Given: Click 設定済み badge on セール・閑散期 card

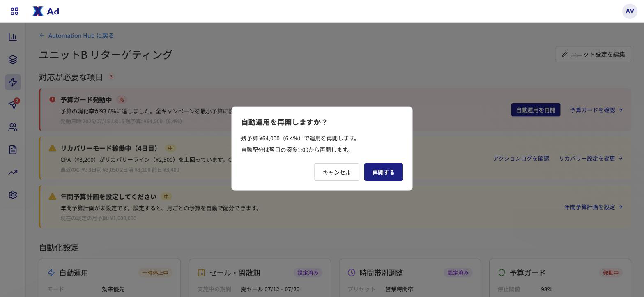Looking at the screenshot, I should pos(308,273).
